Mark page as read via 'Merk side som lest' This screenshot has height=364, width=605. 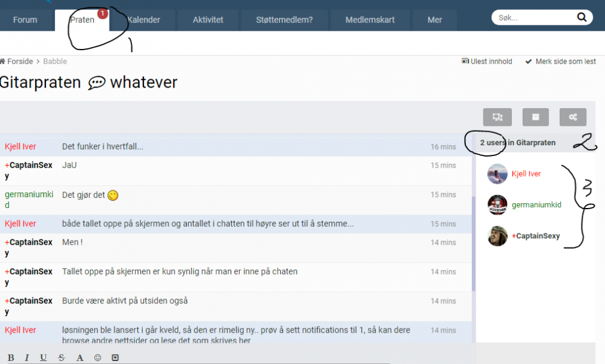[x=561, y=61]
